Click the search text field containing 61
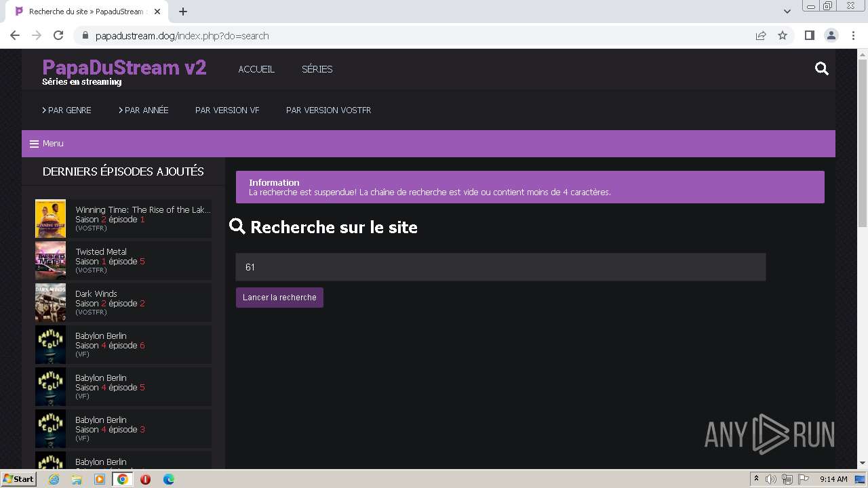 500,267
